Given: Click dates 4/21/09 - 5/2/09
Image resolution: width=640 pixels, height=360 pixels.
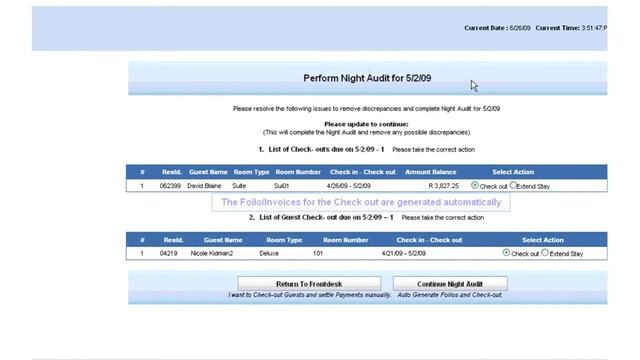Looking at the screenshot, I should 404,253.
